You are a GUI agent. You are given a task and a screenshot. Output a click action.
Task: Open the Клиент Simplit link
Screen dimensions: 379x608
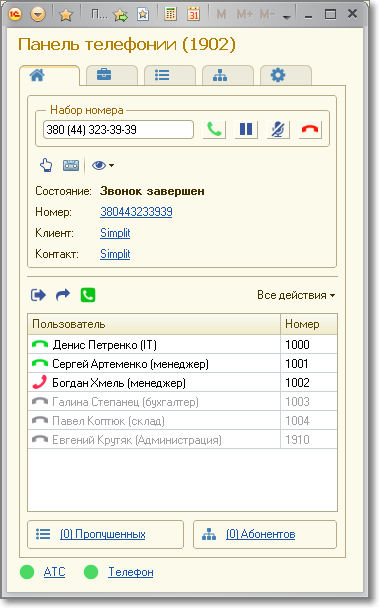(115, 233)
